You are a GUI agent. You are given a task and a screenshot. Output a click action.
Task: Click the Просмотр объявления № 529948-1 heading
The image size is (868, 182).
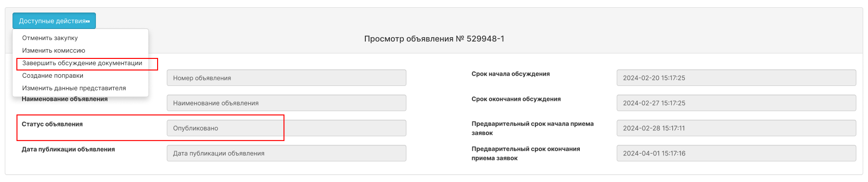pos(434,39)
